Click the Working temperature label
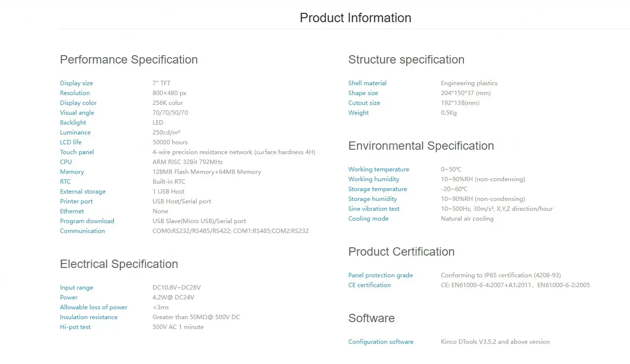 [379, 169]
